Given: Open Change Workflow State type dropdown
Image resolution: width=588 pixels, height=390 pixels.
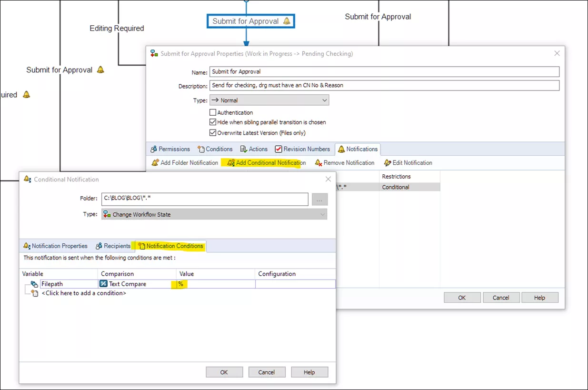Looking at the screenshot, I should [x=214, y=215].
